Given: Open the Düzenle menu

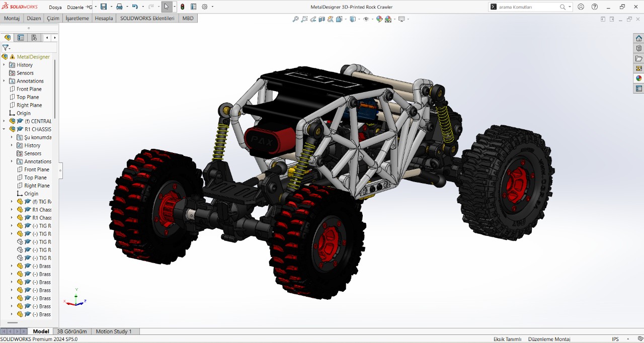Looking at the screenshot, I should [x=75, y=8].
